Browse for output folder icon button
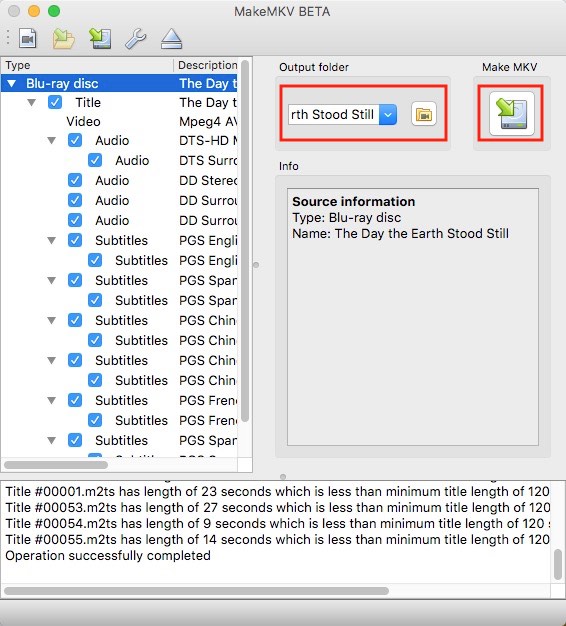 [424, 115]
